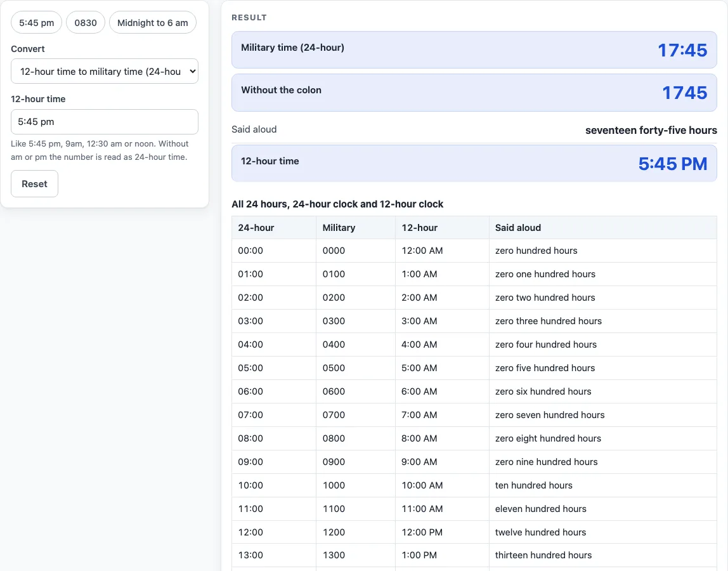Select the "Midnight to 6 am" example
Screen dimensions: 728x571
pos(152,23)
